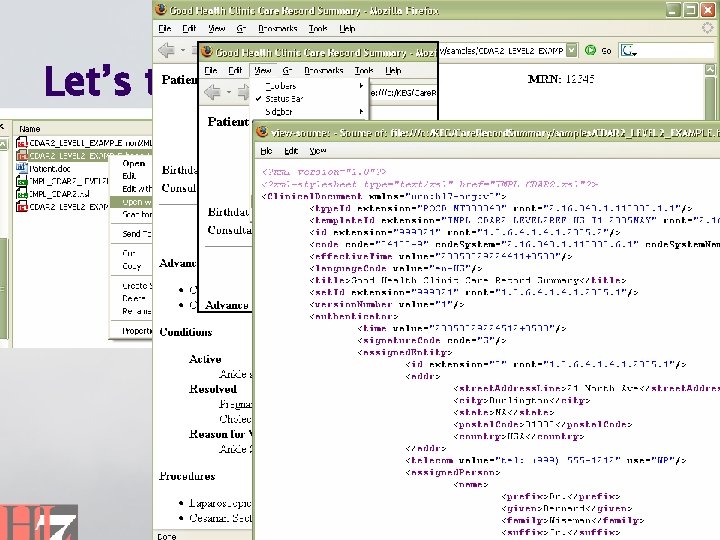Click the file icon of the highlighted CDAR2_LEVEL2 file
The image size is (720, 540).
[x=22, y=155]
